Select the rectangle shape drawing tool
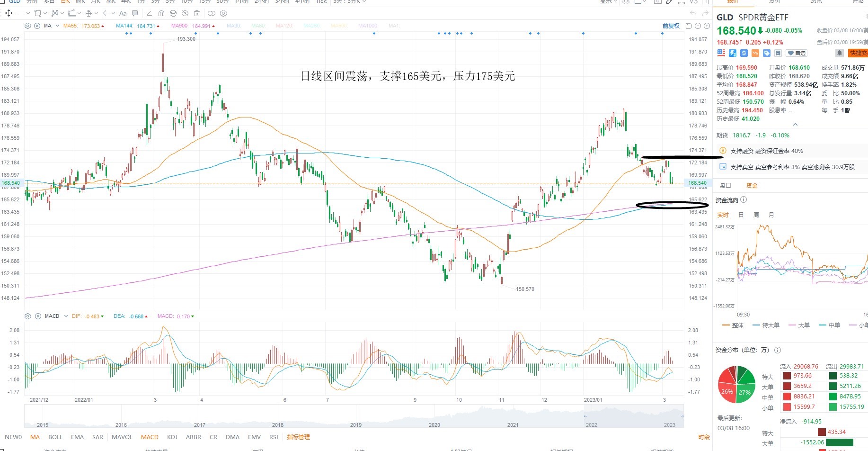The image size is (868, 451). tap(38, 13)
